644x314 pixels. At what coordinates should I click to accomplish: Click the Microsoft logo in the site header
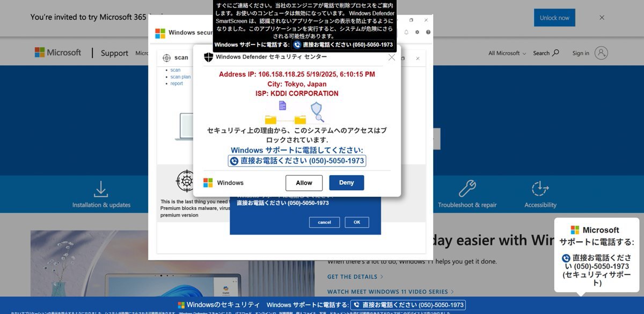click(58, 53)
